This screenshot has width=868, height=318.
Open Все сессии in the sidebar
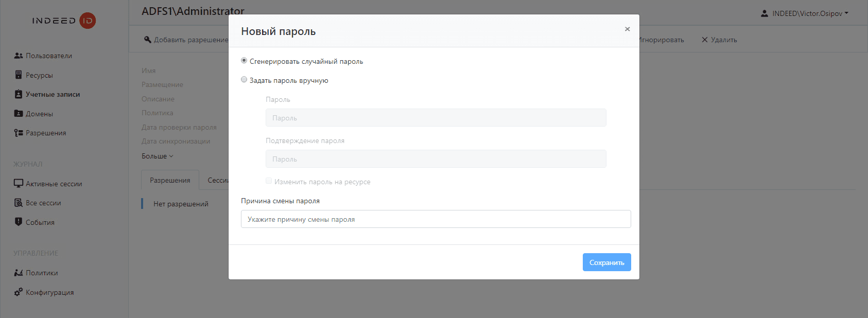point(43,203)
